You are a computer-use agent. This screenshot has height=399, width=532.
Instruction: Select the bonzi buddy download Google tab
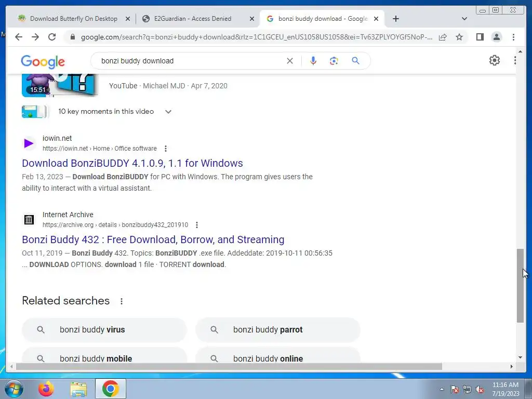point(322,19)
